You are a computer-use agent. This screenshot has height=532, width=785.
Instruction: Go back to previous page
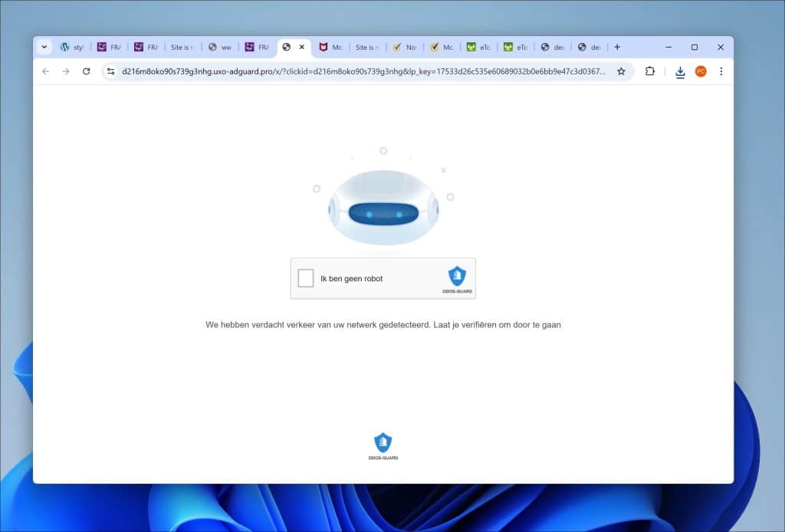[45, 71]
